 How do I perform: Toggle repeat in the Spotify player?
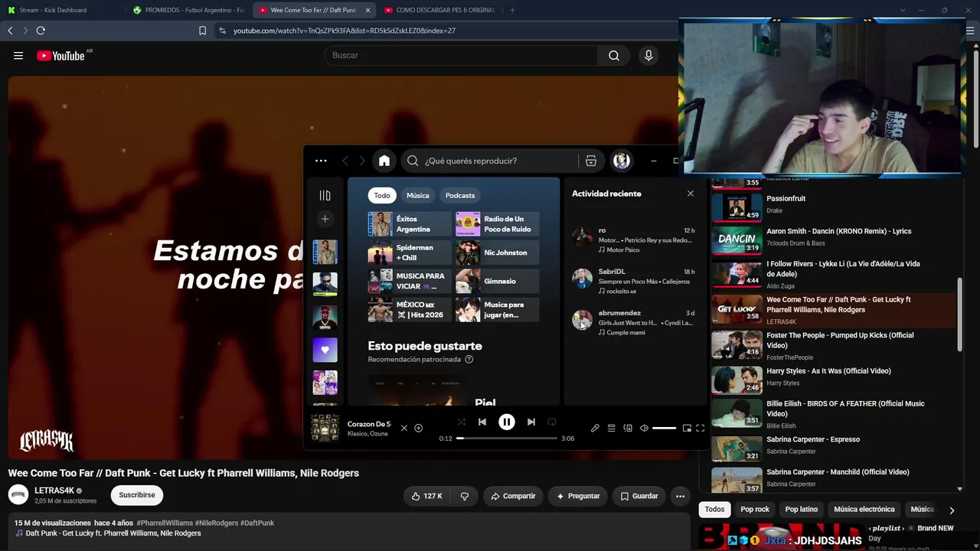click(551, 422)
